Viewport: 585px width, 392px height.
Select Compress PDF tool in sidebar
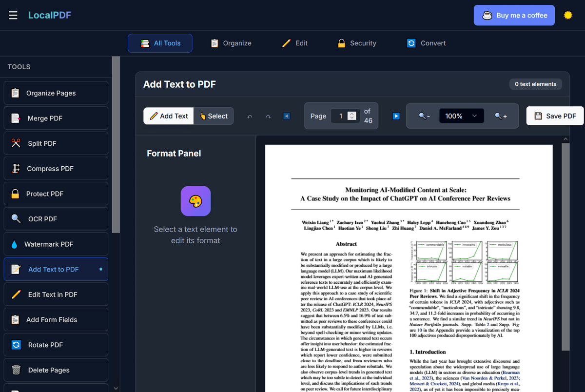[56, 169]
